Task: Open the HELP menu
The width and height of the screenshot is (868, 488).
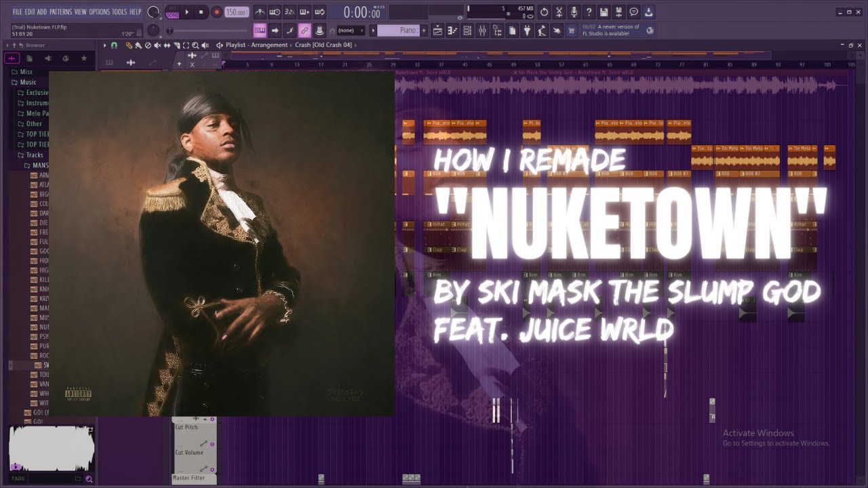Action: point(135,12)
